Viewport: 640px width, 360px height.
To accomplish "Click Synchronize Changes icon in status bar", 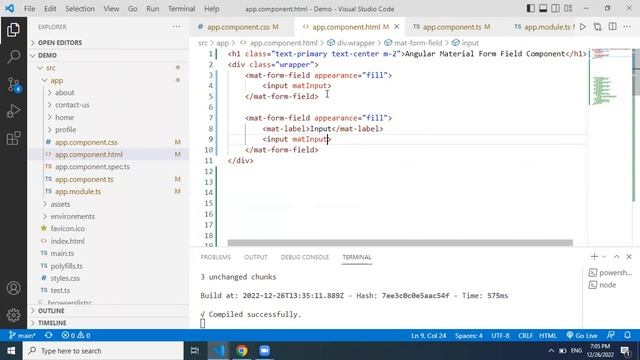I will tap(49, 336).
